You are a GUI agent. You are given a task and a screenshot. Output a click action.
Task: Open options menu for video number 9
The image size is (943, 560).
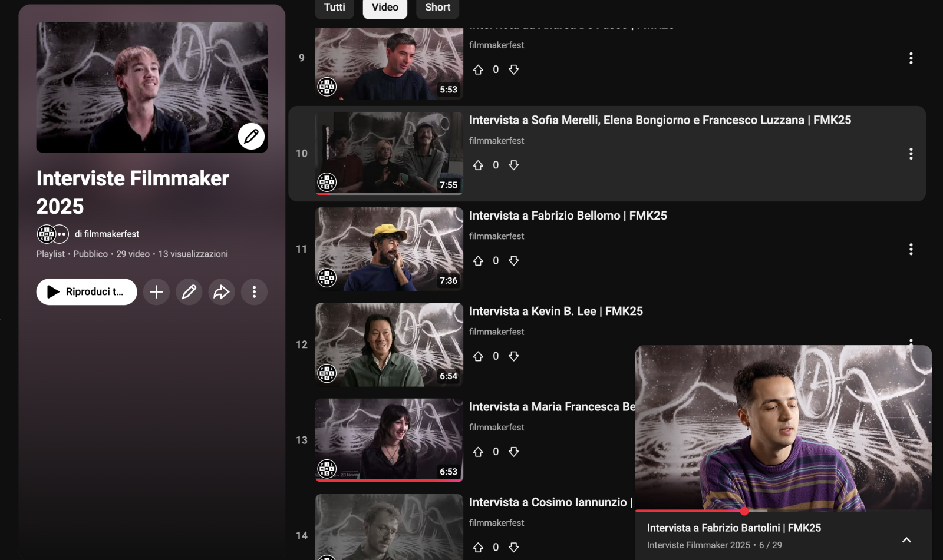point(911,58)
